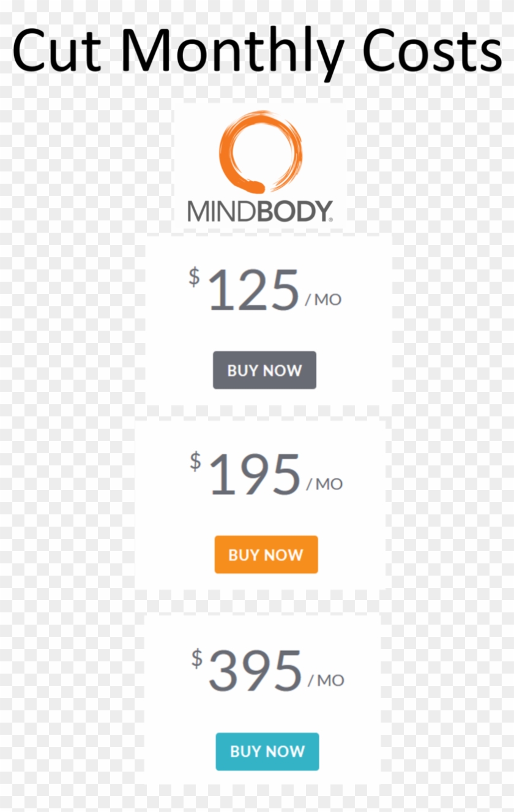Screen dimensions: 514x812
Task: Click the orange BUY NOW button
Action: tap(266, 555)
